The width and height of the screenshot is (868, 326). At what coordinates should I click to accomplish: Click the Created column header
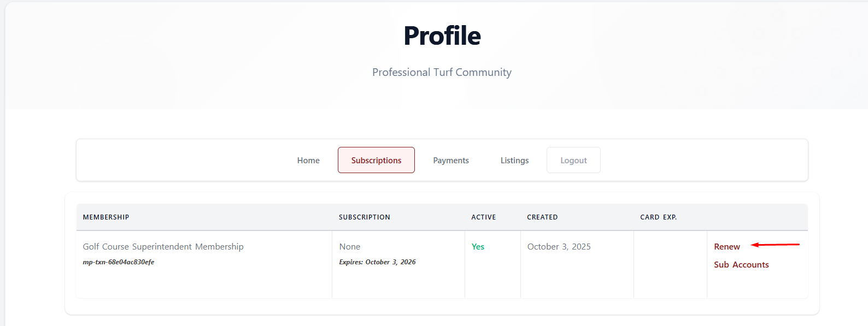coord(542,217)
